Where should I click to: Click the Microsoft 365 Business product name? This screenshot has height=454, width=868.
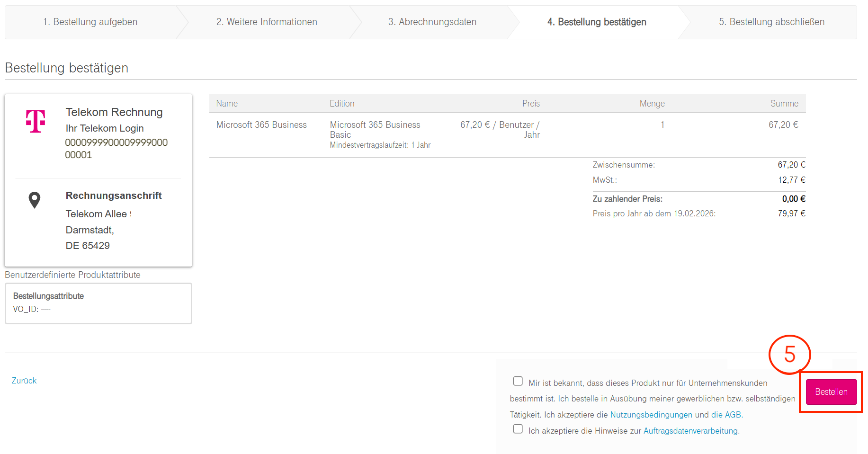[x=261, y=125]
